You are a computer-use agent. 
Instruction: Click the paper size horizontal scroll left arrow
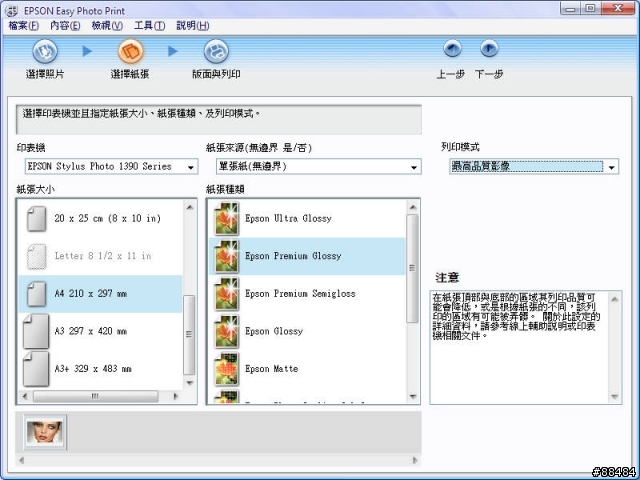coord(25,396)
